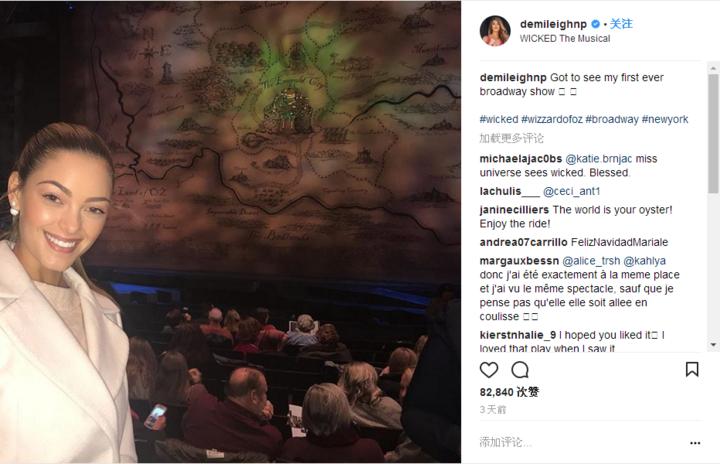This screenshot has width=720, height=464.
Task: Click the comments scrollbar up arrow
Action: point(713,68)
